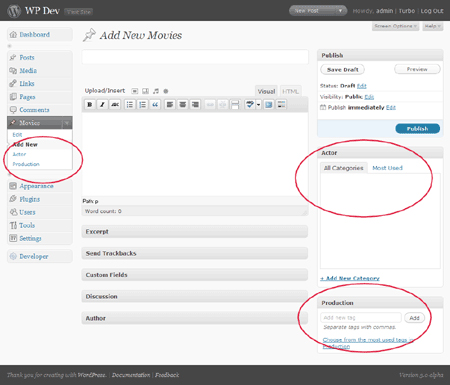Open the spellchecker language dropdown arrow

(258, 105)
